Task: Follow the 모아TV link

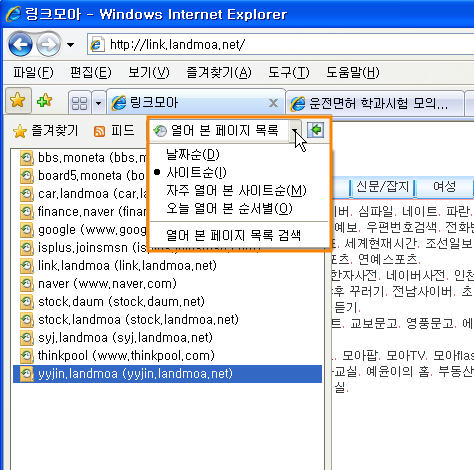Action: coord(406,356)
